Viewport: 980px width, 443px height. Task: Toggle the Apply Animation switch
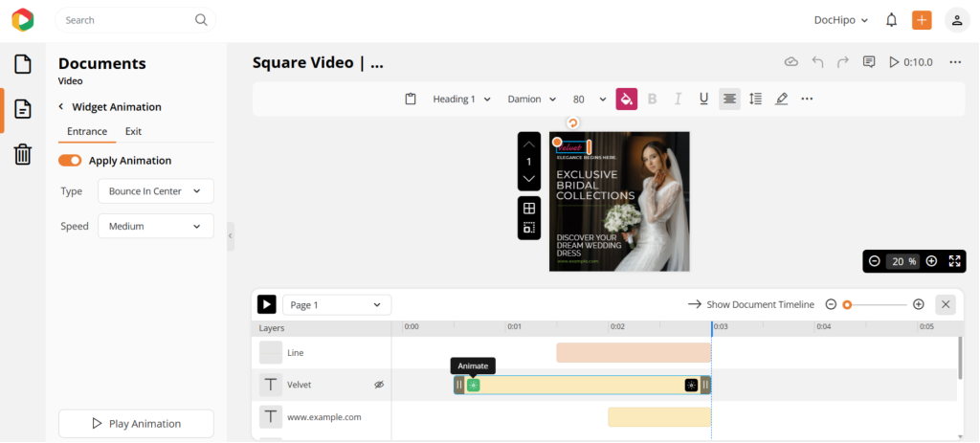pyautogui.click(x=70, y=161)
